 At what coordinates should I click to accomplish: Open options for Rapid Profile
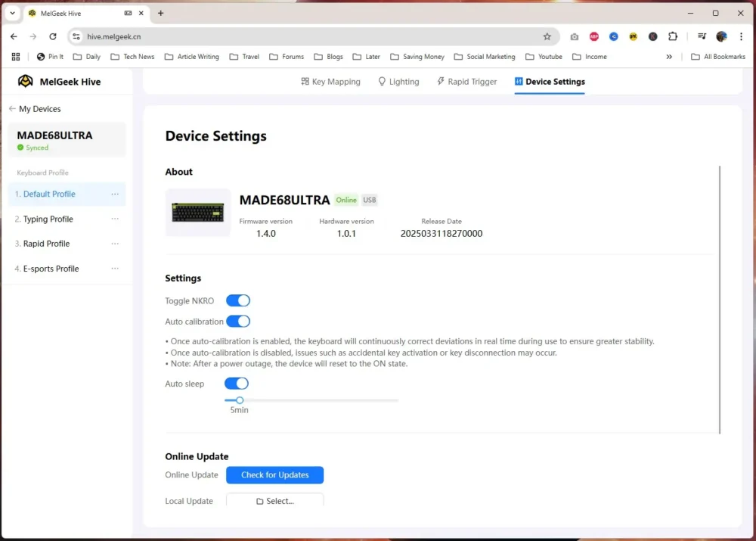coord(115,244)
